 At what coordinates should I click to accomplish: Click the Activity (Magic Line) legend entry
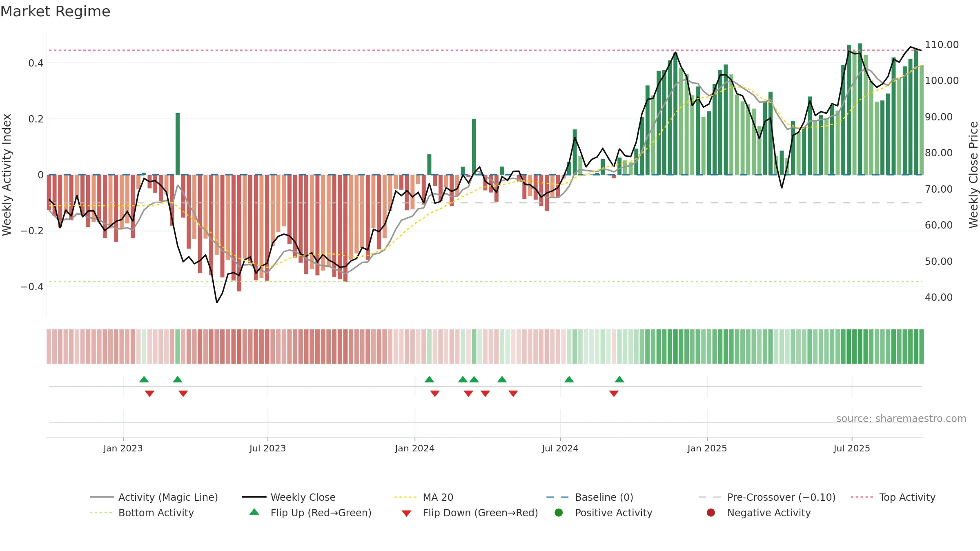[x=154, y=497]
